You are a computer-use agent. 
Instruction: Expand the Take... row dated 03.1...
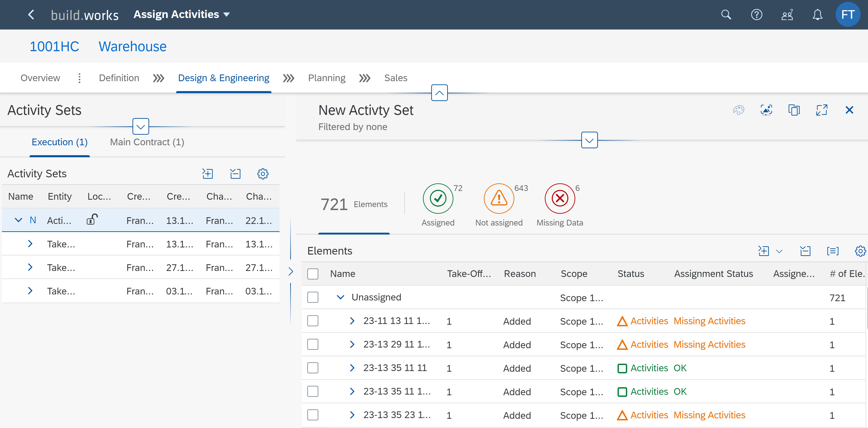pyautogui.click(x=30, y=291)
